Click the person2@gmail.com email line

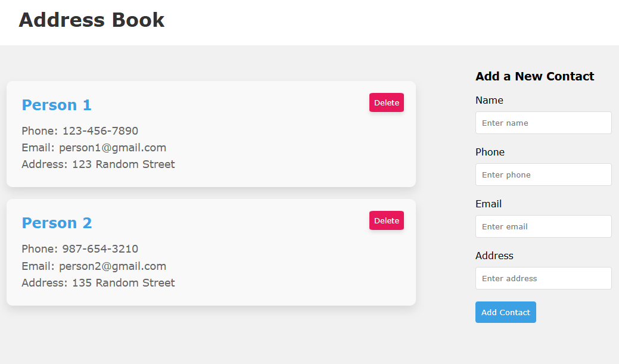(94, 266)
